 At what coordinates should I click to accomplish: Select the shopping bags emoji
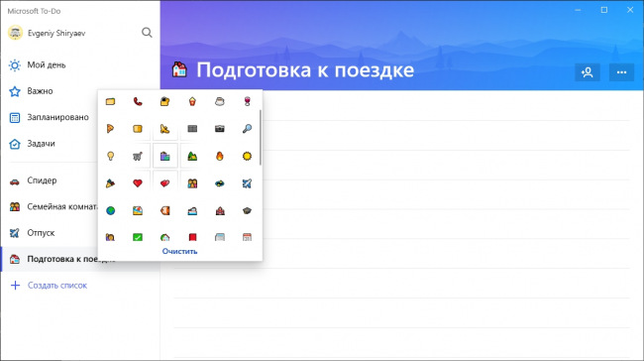(x=164, y=156)
